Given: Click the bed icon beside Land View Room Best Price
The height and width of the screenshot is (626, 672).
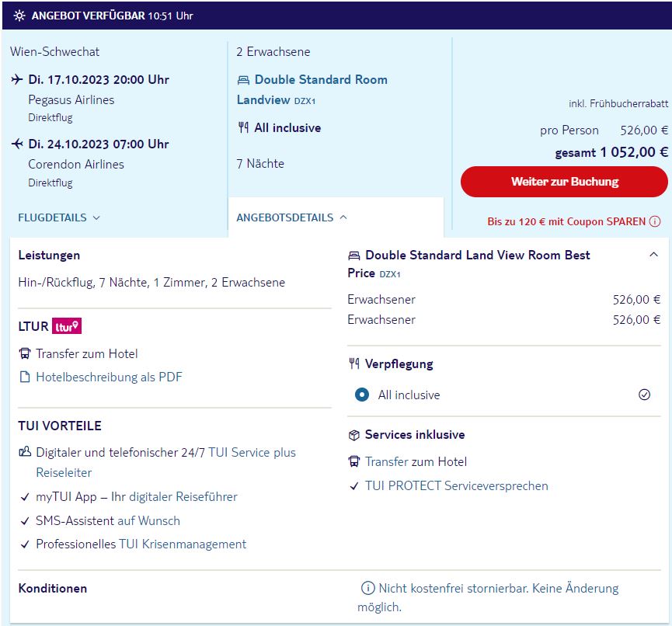Looking at the screenshot, I should click(x=354, y=256).
